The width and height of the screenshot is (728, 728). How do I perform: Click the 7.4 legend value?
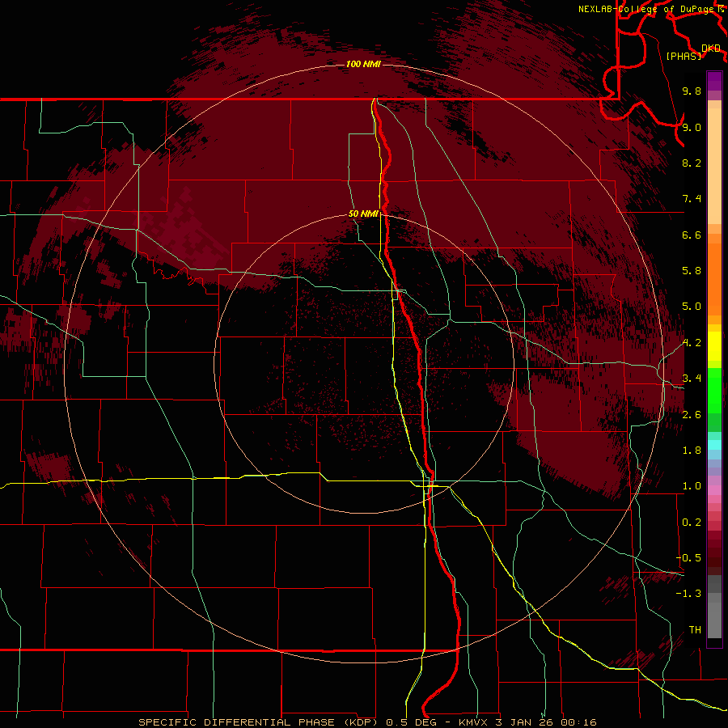tap(692, 199)
